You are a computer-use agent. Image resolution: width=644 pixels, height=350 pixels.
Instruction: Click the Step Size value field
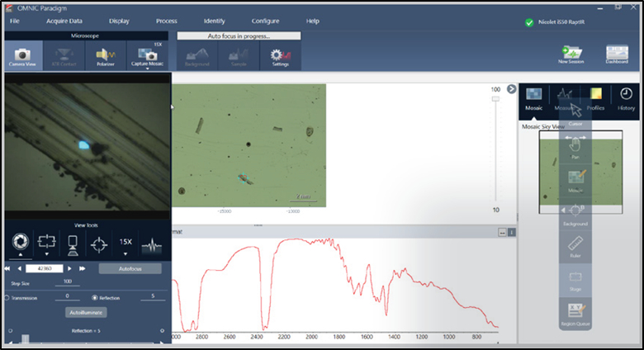click(x=68, y=281)
